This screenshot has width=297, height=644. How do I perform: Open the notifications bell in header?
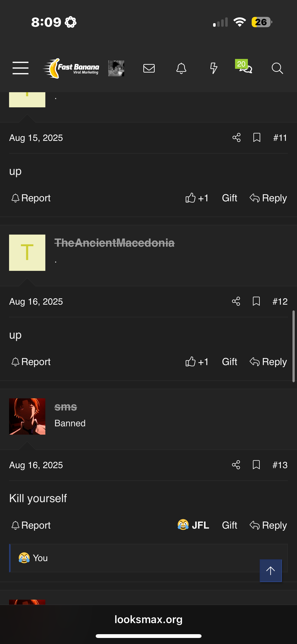pyautogui.click(x=181, y=68)
